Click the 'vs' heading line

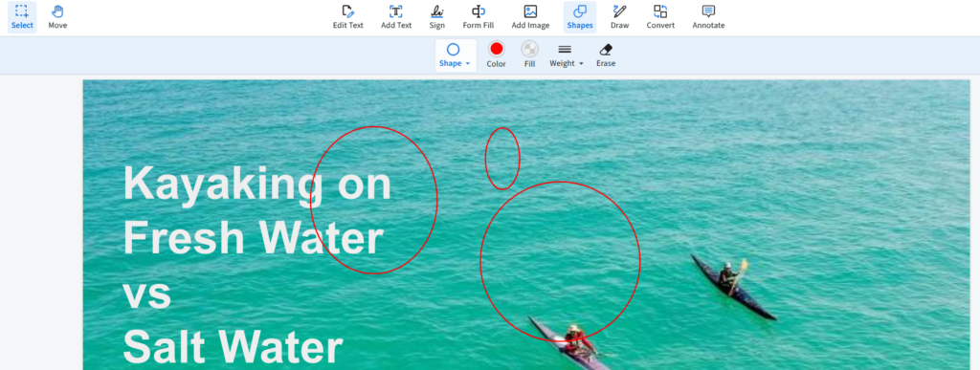pyautogui.click(x=146, y=295)
